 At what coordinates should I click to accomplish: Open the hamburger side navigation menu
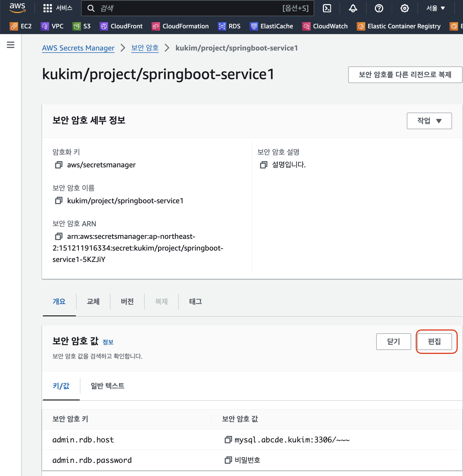11,45
